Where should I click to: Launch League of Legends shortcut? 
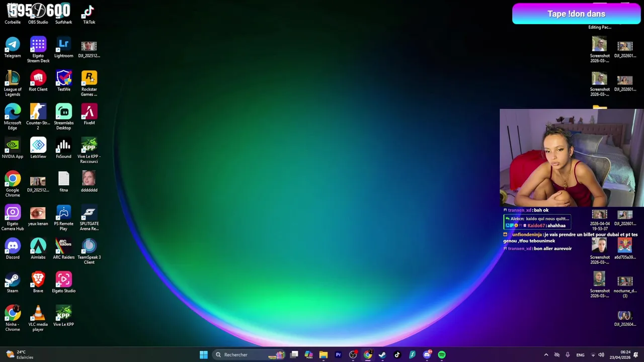tap(13, 83)
